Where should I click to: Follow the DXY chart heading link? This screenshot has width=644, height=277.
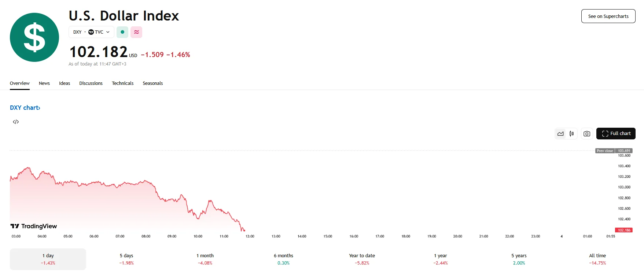[25, 108]
